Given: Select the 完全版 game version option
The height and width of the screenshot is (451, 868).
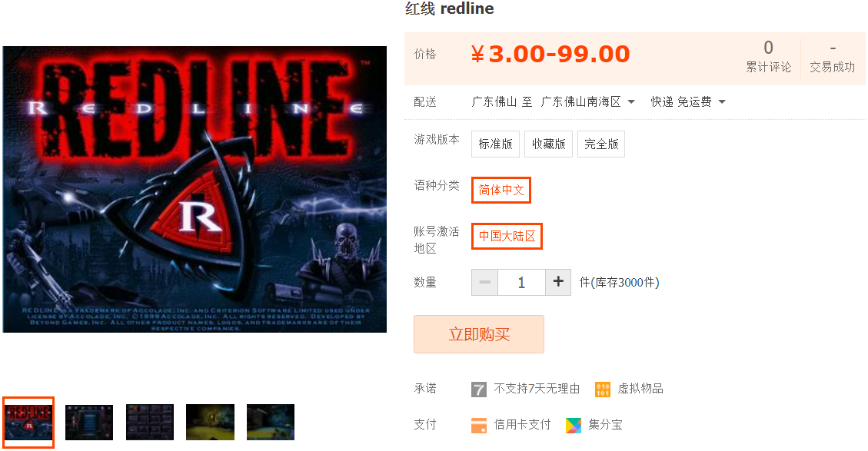Looking at the screenshot, I should point(601,144).
